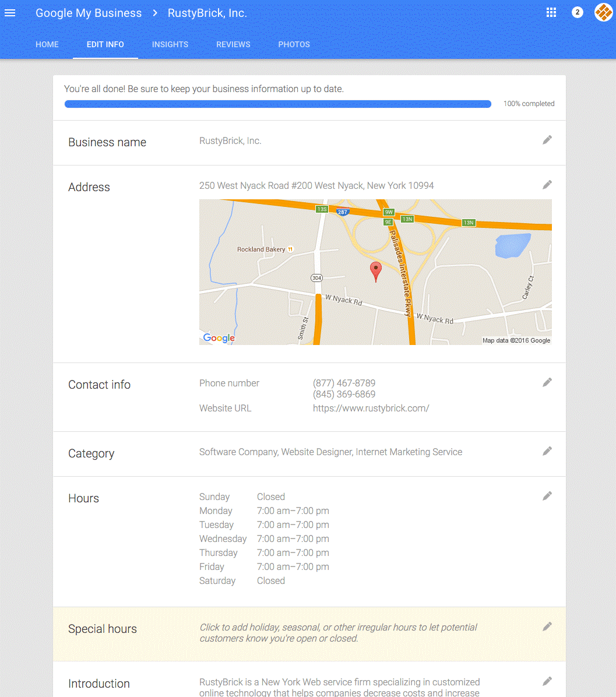The image size is (616, 697).
Task: Open notifications showing 2 alerts
Action: pyautogui.click(x=577, y=12)
